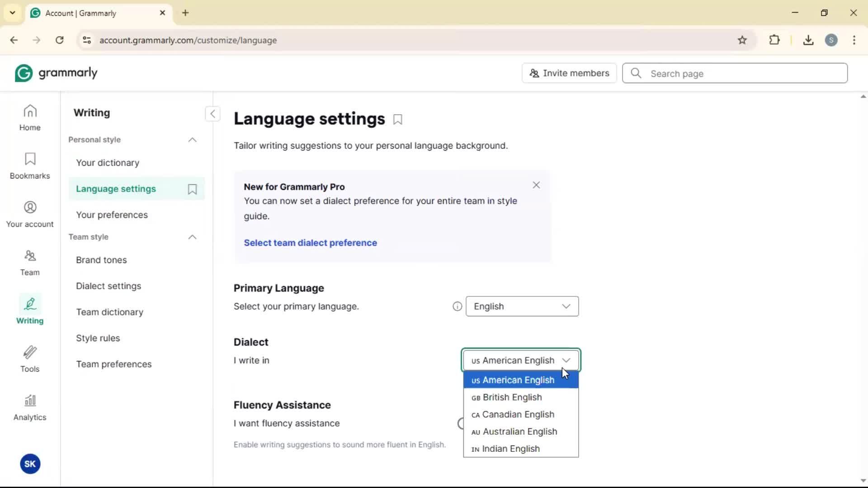The height and width of the screenshot is (488, 868).
Task: Click the info icon near Primary Language
Action: pyautogui.click(x=457, y=307)
